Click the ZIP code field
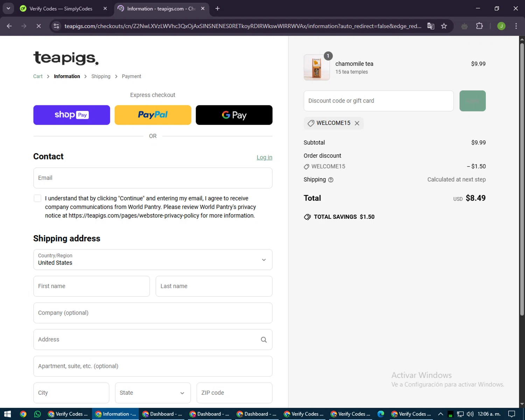Screen dimensions: 525x420 coord(234,393)
